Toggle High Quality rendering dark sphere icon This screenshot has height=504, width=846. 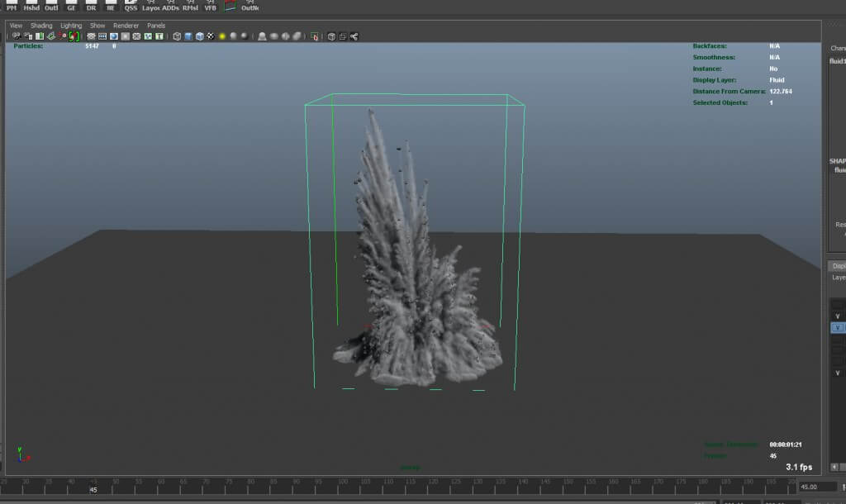click(245, 36)
